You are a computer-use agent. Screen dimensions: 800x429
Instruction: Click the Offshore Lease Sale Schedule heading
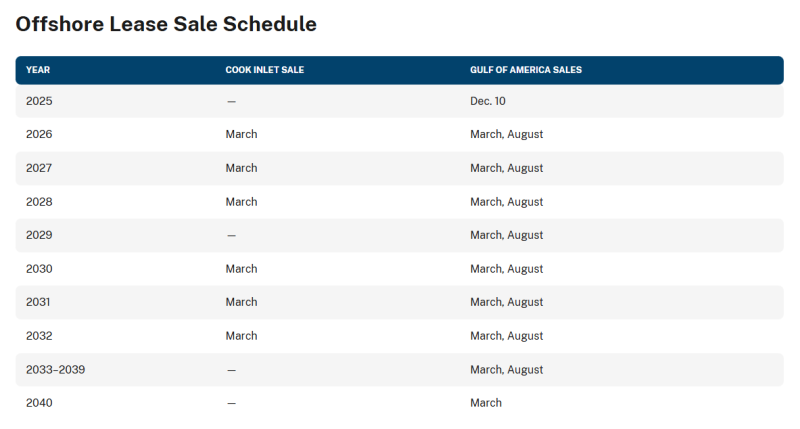tap(166, 24)
